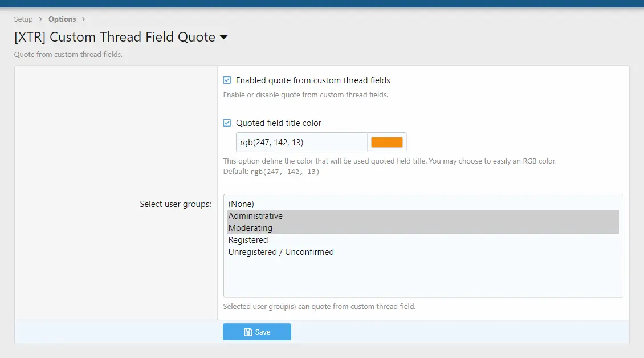
Task: Click the floppy disk icon on Save
Action: point(248,332)
